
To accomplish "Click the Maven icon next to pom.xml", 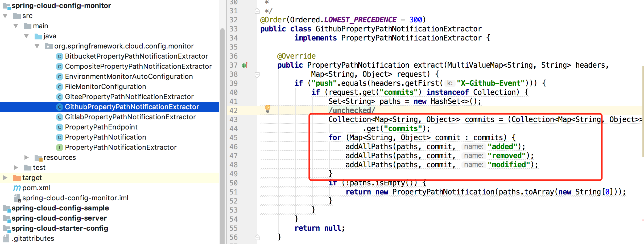I will (17, 188).
